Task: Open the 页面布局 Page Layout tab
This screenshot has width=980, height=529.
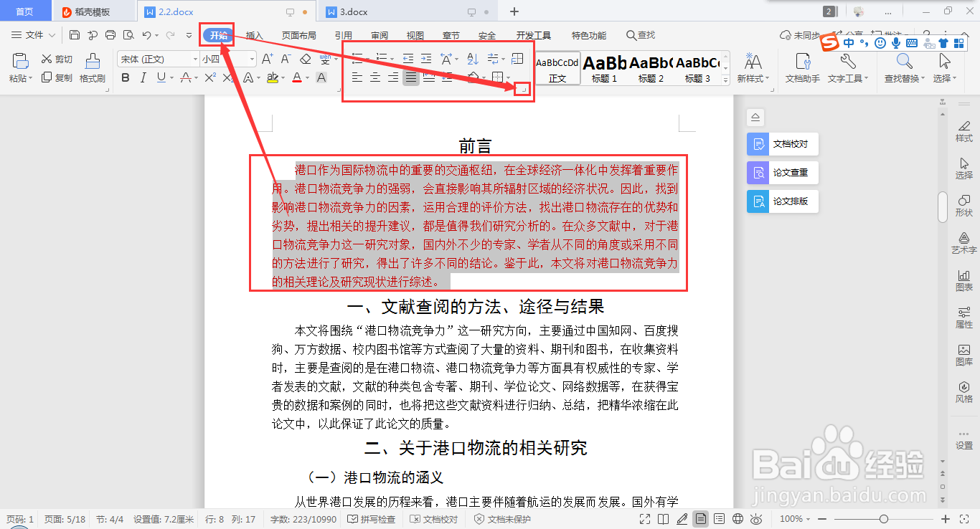Action: click(298, 35)
